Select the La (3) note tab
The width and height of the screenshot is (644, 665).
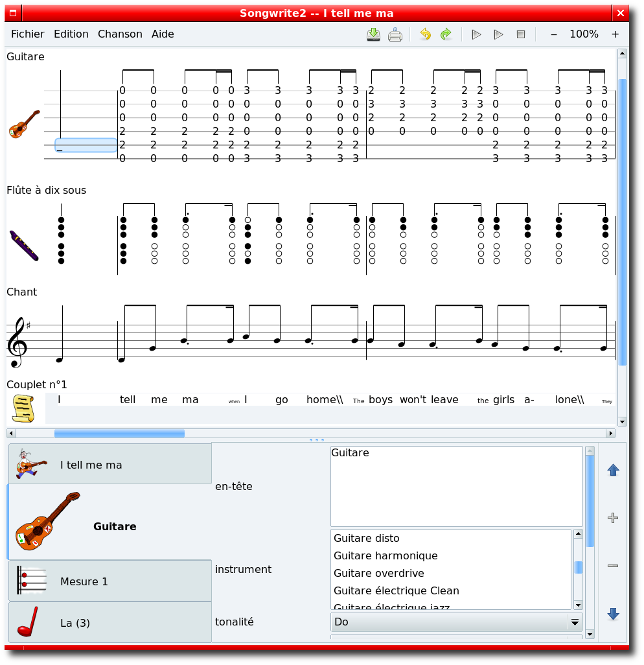pyautogui.click(x=110, y=622)
